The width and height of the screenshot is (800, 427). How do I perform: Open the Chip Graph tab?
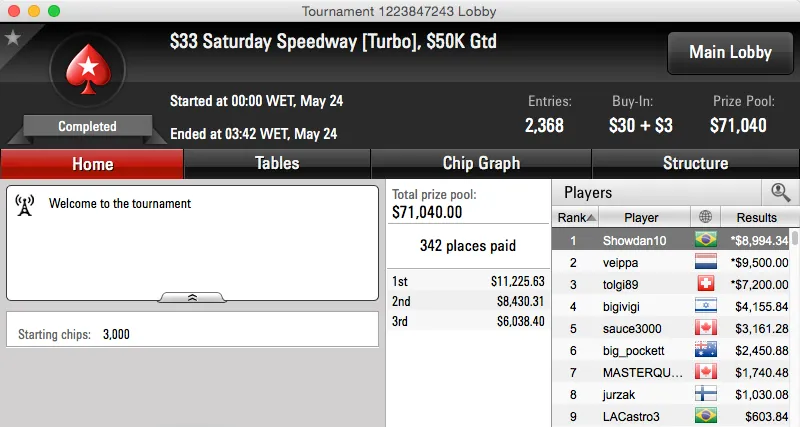[x=481, y=163]
